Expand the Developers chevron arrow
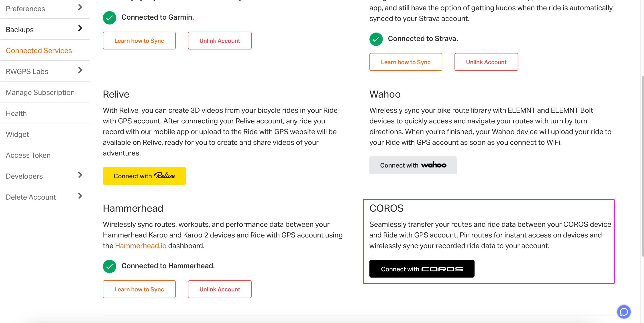 tap(80, 175)
